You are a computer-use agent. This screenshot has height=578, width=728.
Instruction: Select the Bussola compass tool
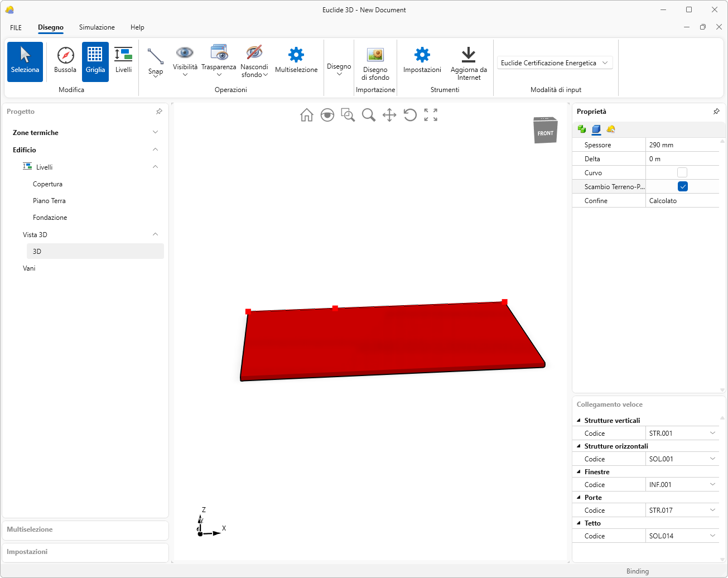pos(65,61)
